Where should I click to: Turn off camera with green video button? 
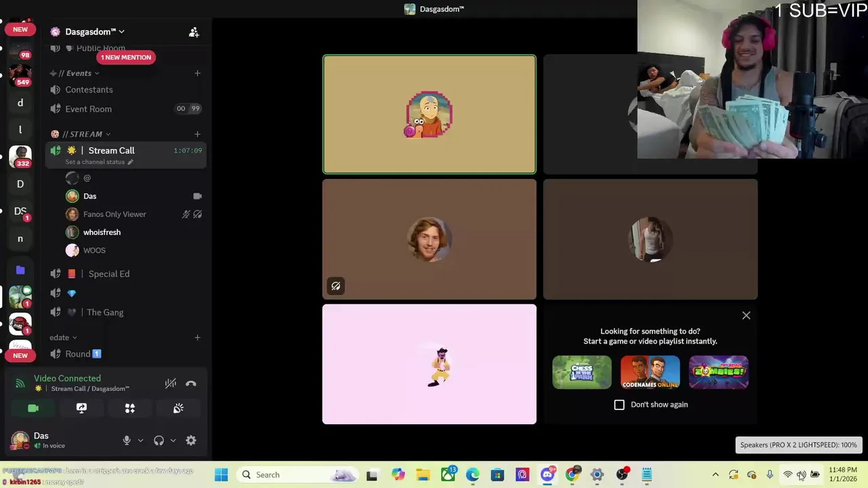33,408
